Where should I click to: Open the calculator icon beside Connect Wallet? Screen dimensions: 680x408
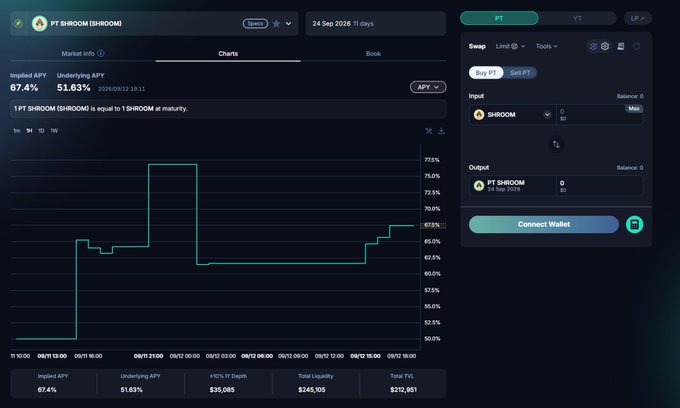[634, 225]
